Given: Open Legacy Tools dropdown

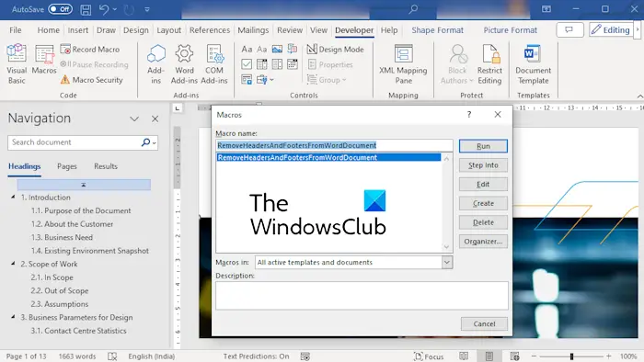Looking at the screenshot, I should pyautogui.click(x=265, y=80).
